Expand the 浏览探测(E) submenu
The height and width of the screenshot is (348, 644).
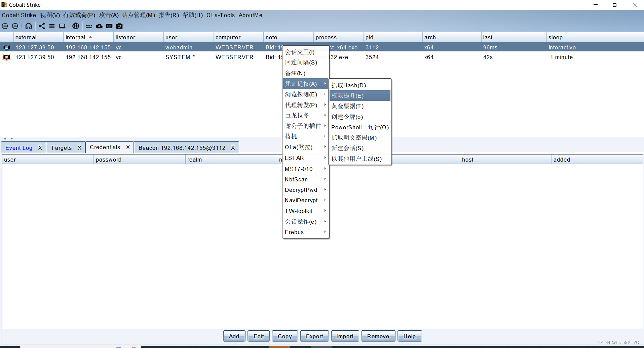[x=306, y=94]
